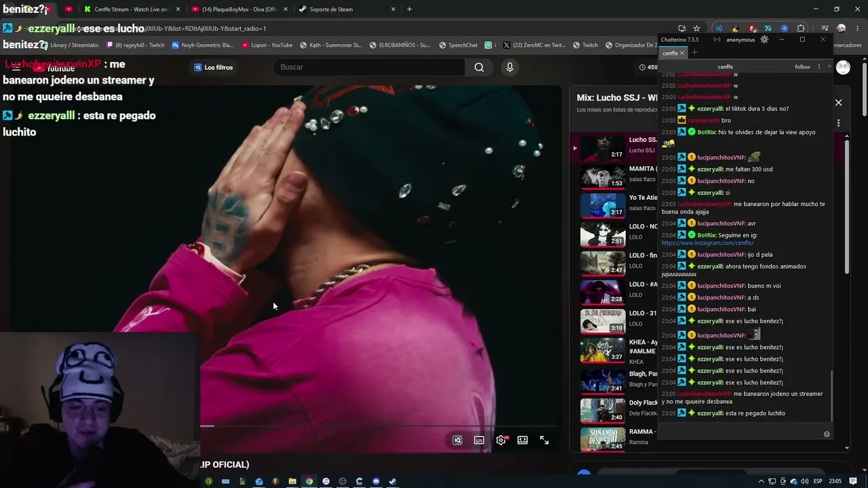
Task: Open the Twitch bookmark
Action: [586, 45]
